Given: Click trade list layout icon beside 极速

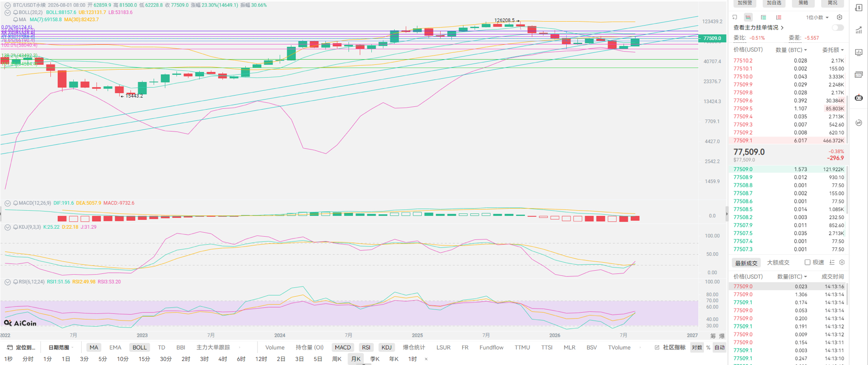Looking at the screenshot, I should pyautogui.click(x=832, y=262).
